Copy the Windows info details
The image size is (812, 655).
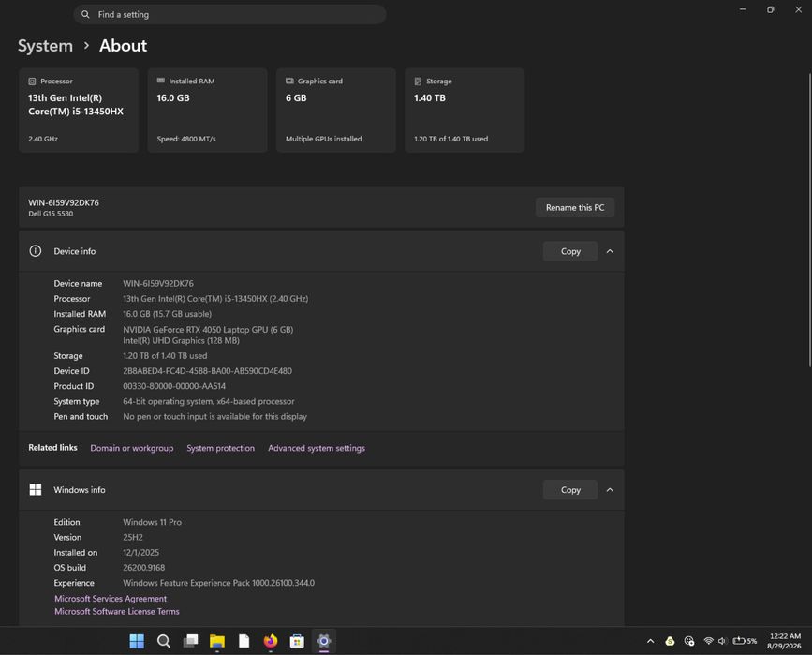coord(570,490)
